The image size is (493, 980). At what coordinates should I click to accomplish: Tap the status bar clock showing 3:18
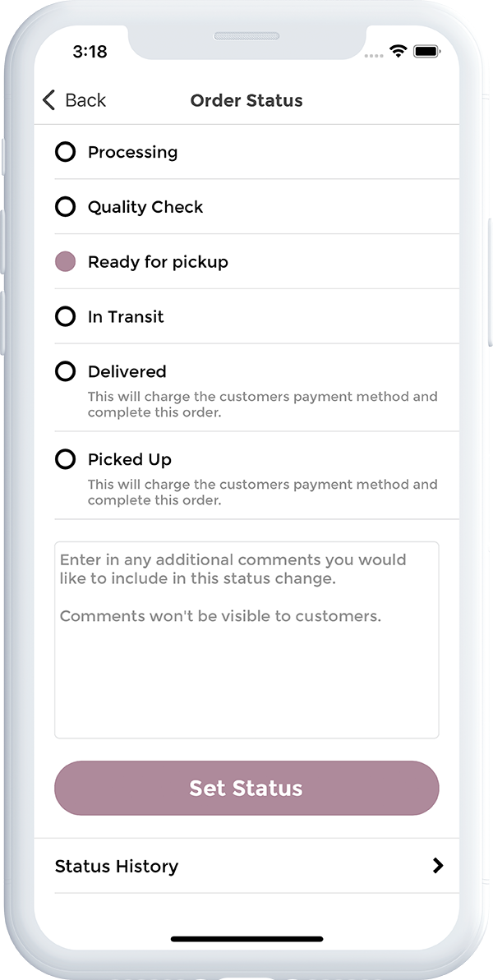coord(90,51)
